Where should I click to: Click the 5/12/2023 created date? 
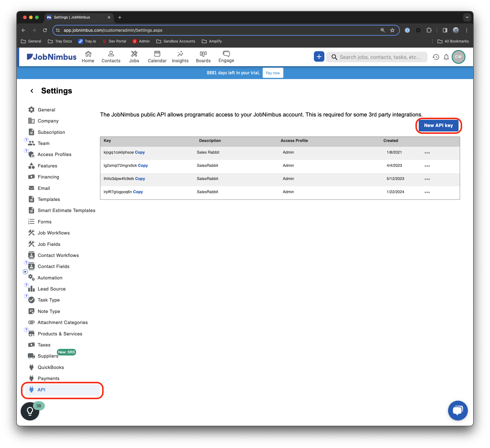395,179
